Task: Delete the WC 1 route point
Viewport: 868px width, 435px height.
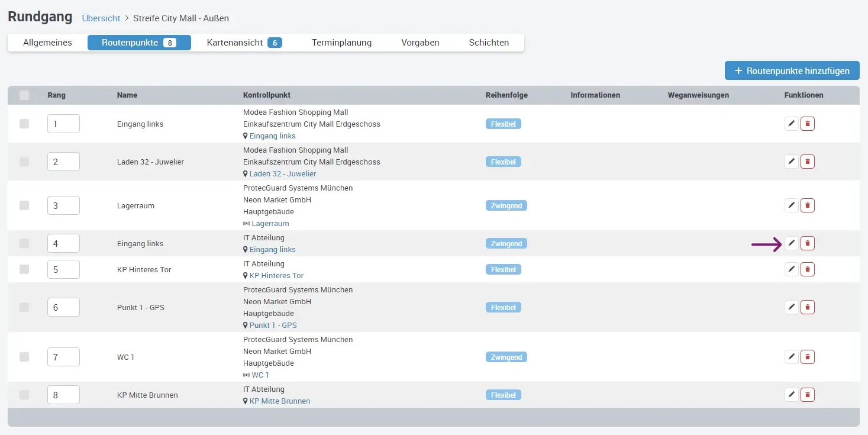Action: point(807,357)
